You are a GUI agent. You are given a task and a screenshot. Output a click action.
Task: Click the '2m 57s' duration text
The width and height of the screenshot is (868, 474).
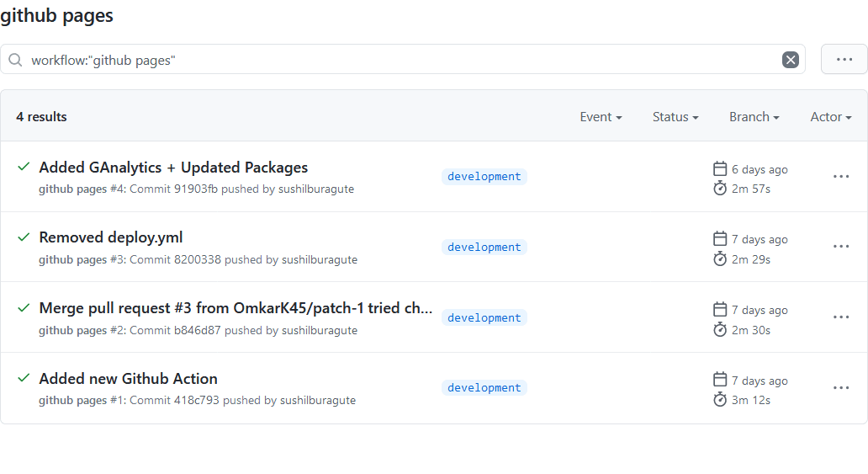[750, 189]
